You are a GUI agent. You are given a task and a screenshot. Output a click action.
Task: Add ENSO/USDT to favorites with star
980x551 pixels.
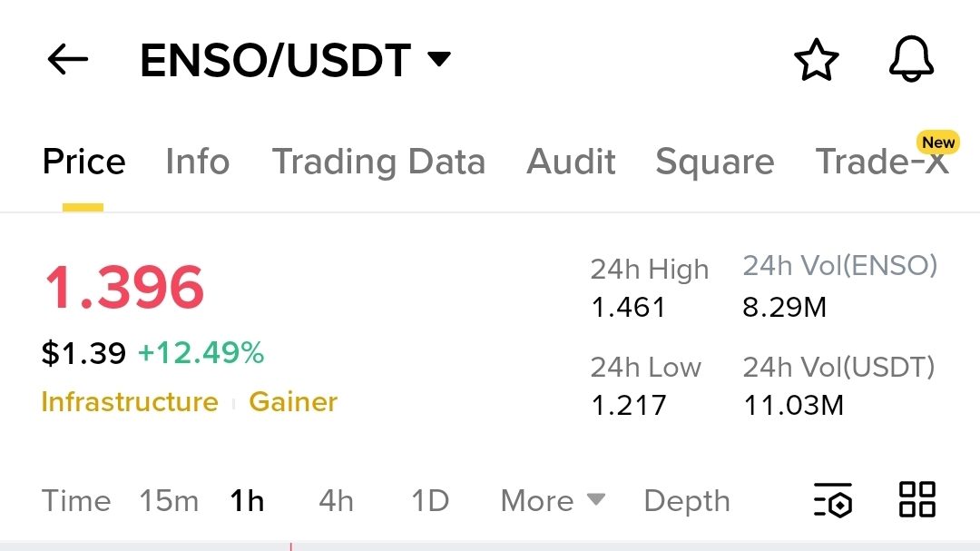(x=816, y=61)
